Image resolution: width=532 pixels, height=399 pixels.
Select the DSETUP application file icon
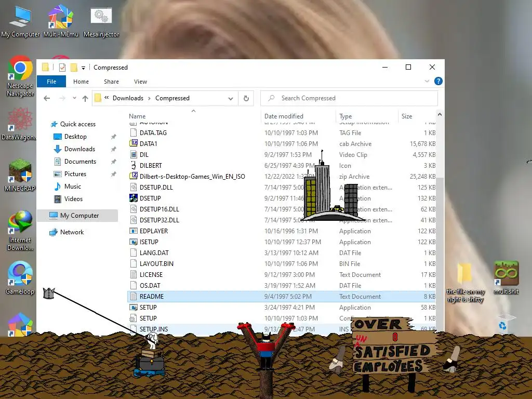pos(134,198)
